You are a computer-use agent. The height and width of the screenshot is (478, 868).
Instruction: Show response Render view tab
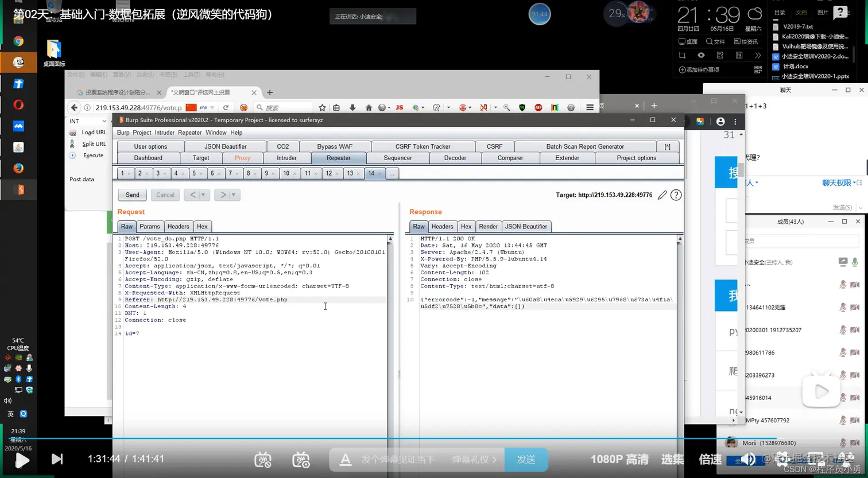(489, 227)
